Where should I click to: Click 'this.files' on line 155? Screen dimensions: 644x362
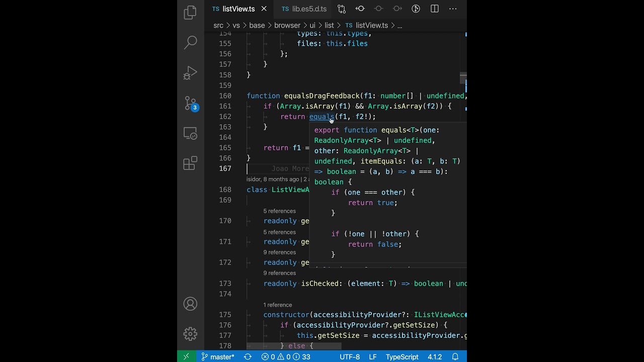(x=347, y=44)
